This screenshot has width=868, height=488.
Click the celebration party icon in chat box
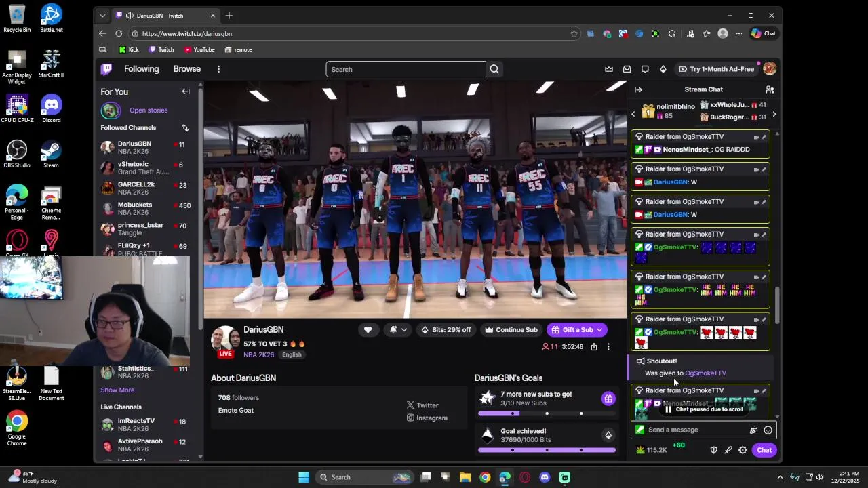click(753, 430)
